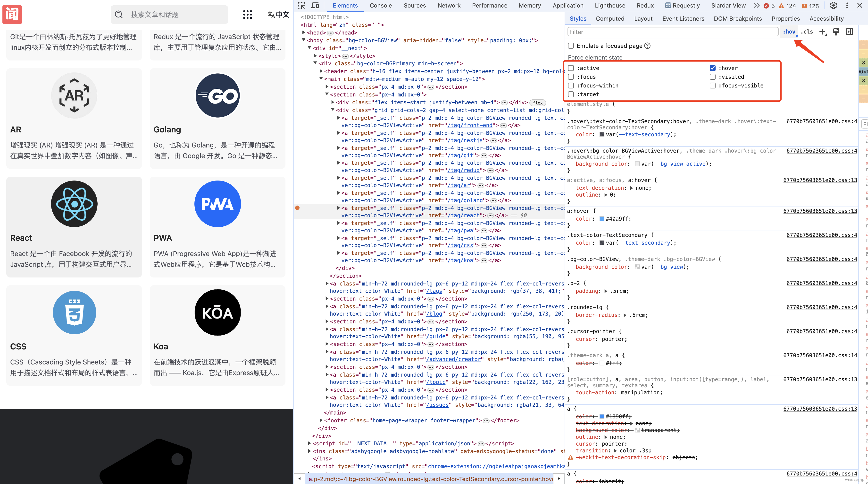The height and width of the screenshot is (484, 868).
Task: Switch language via the 中文 translate icon
Action: [x=278, y=15]
